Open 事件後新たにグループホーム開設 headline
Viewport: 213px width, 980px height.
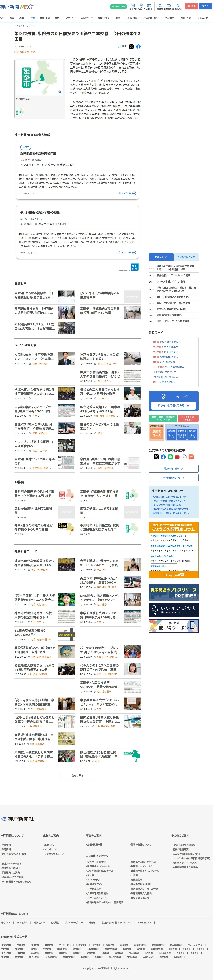point(174,275)
